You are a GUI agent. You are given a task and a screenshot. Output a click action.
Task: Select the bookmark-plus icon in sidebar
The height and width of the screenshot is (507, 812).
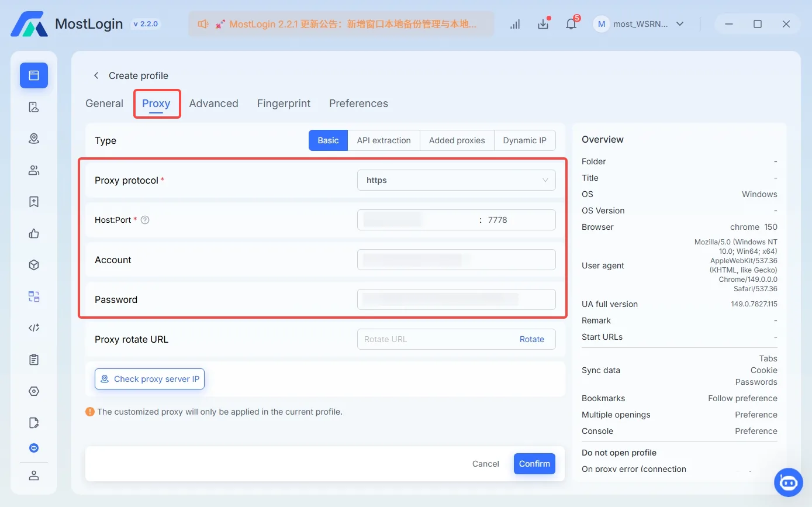34,202
